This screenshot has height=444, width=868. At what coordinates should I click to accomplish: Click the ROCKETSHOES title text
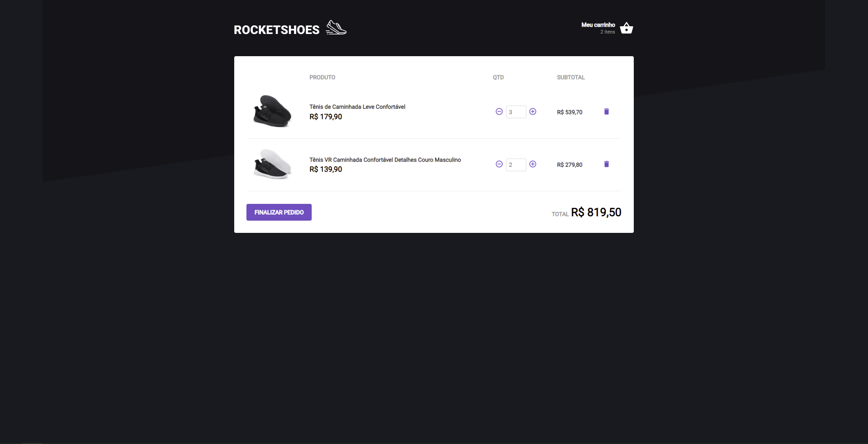click(276, 29)
